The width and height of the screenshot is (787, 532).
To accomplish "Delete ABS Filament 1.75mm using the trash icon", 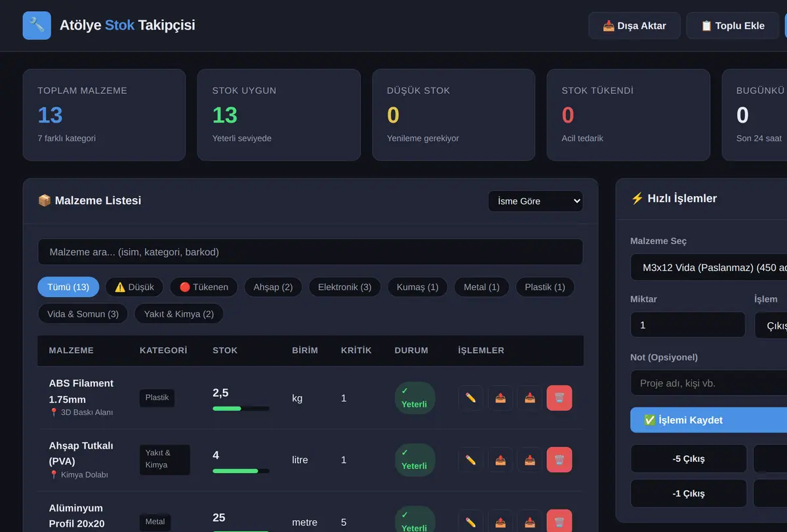I will [559, 398].
